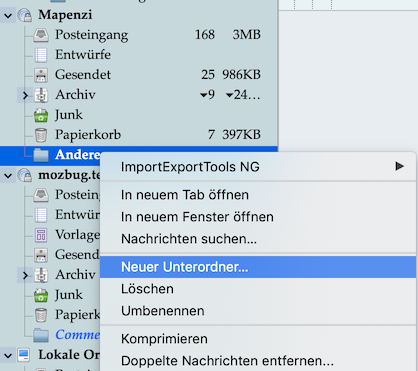
Task: Select the Mapenzi Posteingang inbox icon
Action: point(41,35)
